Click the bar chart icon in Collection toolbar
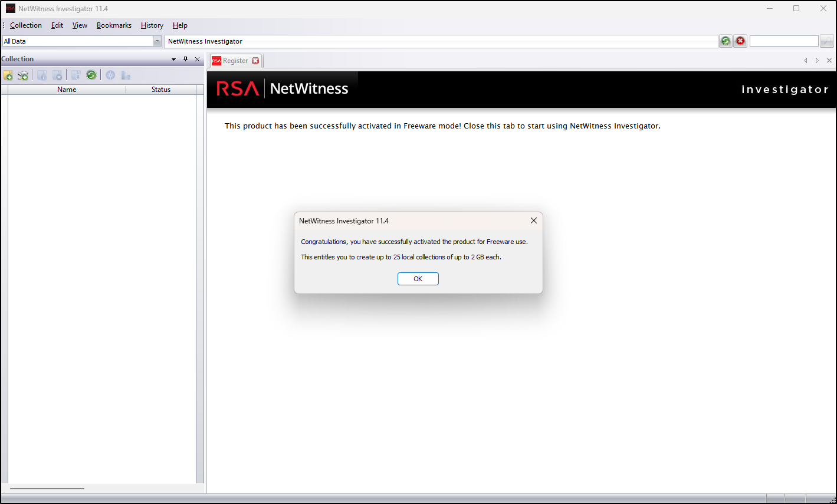This screenshot has height=504, width=837. coord(126,75)
